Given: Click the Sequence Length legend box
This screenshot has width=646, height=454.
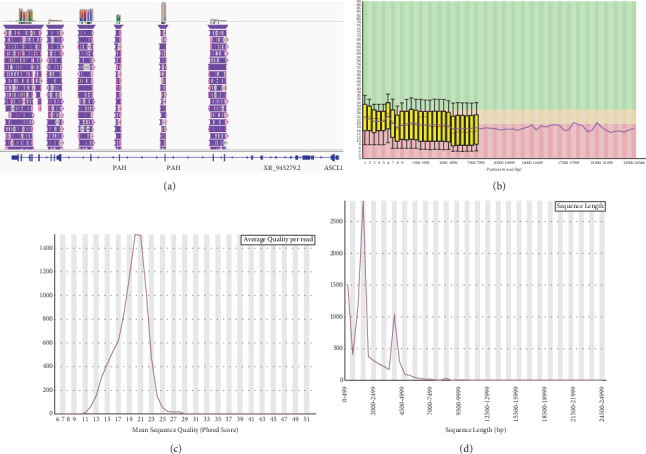Looking at the screenshot, I should click(x=580, y=206).
